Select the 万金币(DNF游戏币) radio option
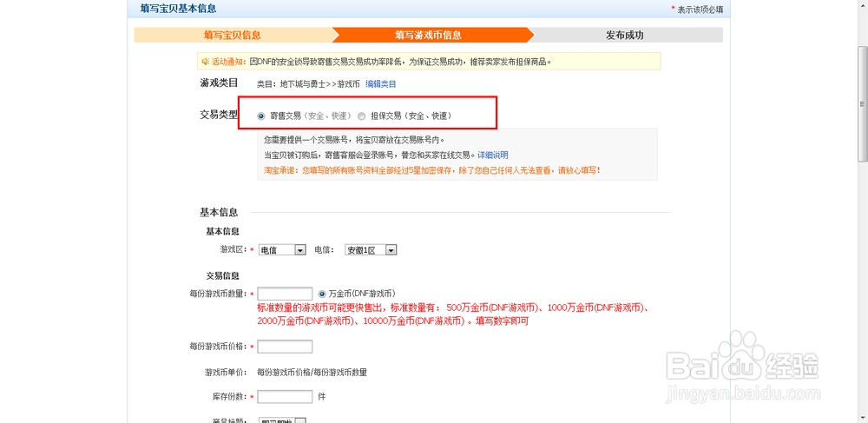868x423 pixels. click(322, 294)
